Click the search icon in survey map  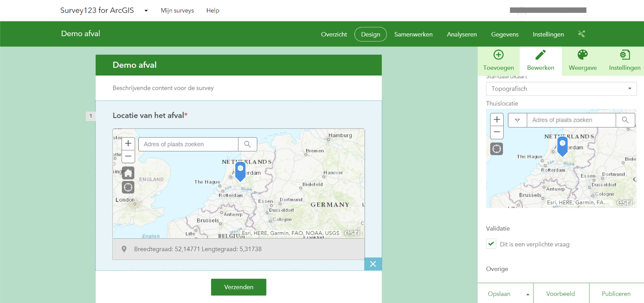(247, 144)
